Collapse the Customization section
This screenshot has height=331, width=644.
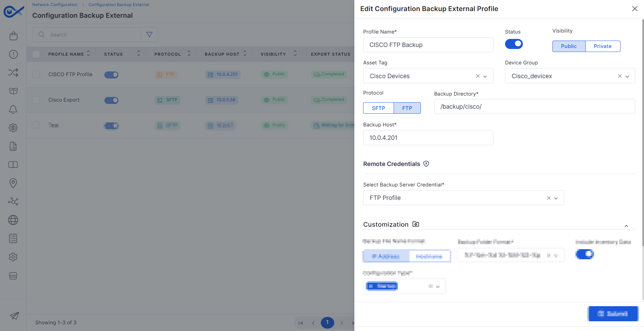[x=626, y=226]
